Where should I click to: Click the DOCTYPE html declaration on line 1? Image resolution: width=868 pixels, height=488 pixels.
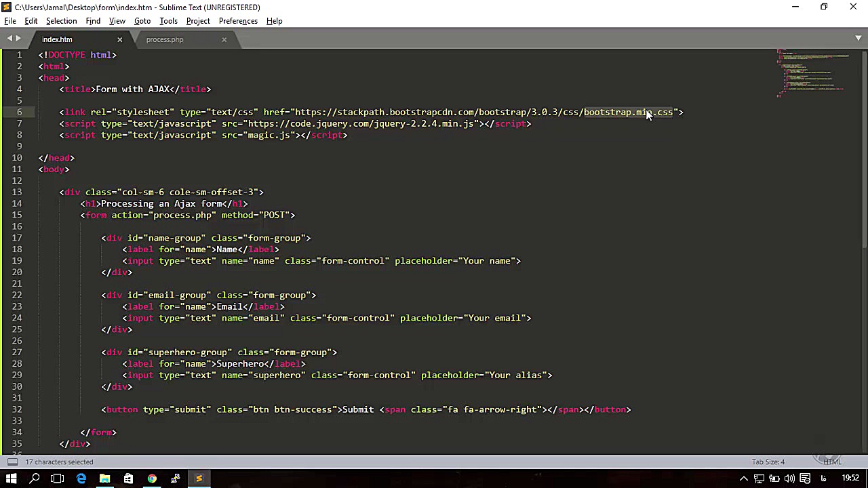77,55
